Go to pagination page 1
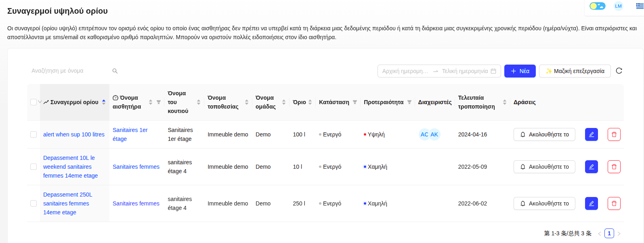 [609, 233]
